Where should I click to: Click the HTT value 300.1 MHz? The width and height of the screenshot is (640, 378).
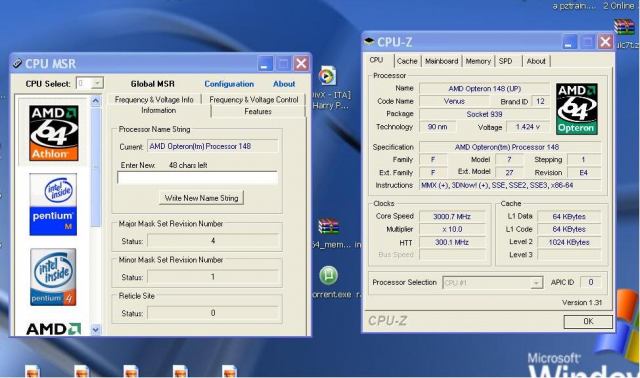[x=452, y=242]
